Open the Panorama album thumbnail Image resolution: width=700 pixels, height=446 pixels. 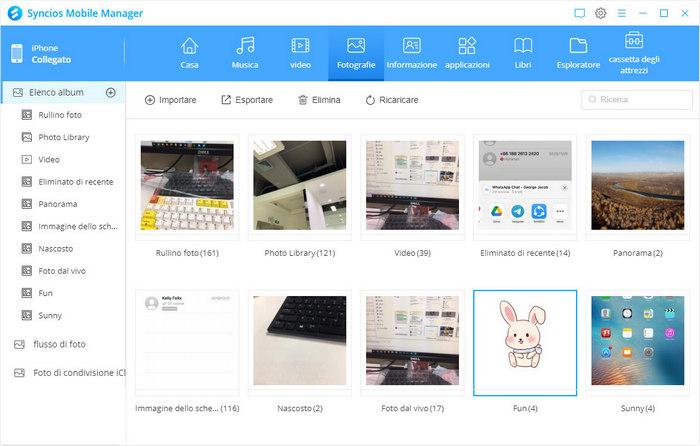pos(630,188)
